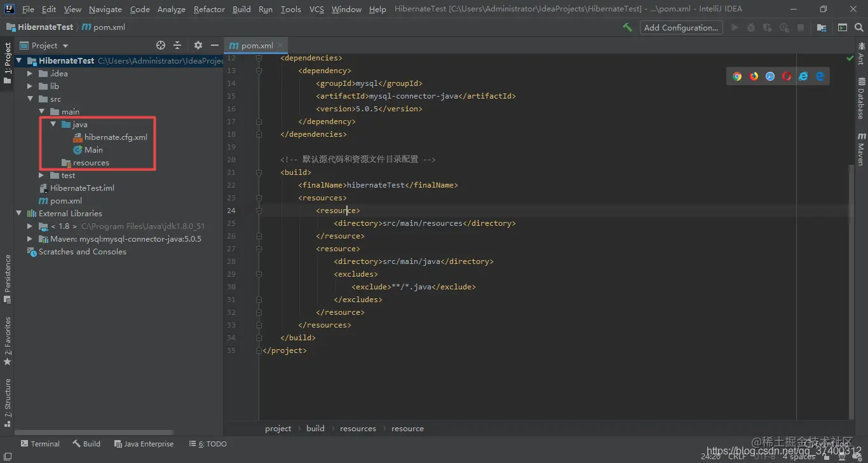Open the Terminal tool window button

[x=40, y=444]
